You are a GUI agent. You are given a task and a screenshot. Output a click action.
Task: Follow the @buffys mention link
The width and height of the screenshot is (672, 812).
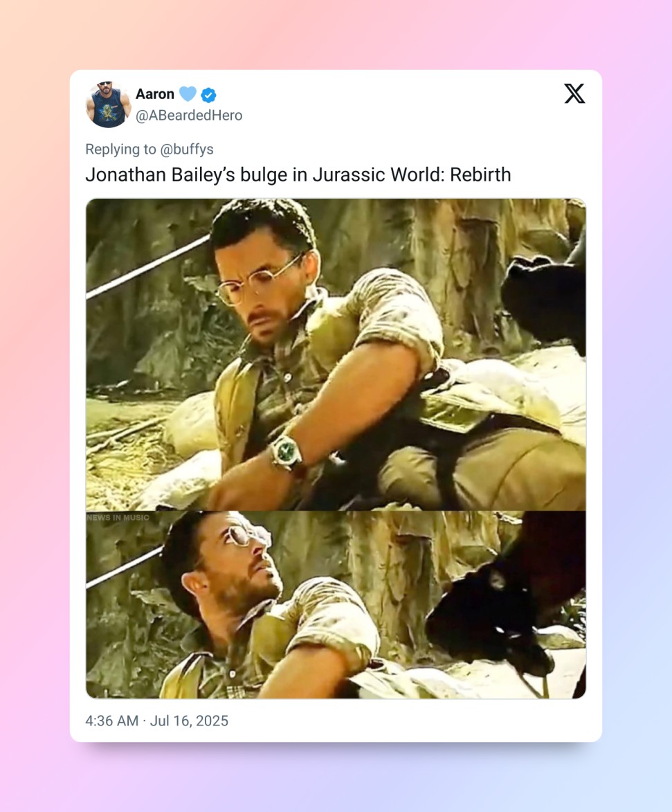pos(187,149)
